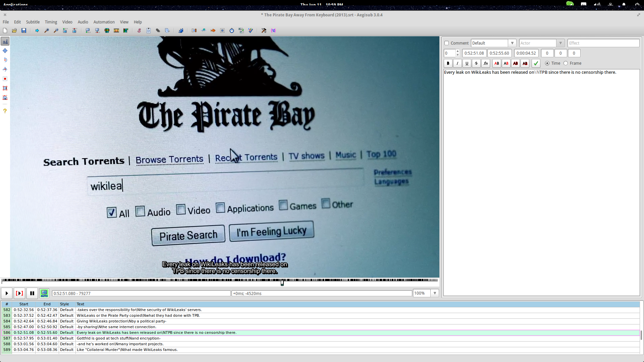The height and width of the screenshot is (362, 644).
Task: Increase the layer number stepper
Action: click(x=458, y=51)
